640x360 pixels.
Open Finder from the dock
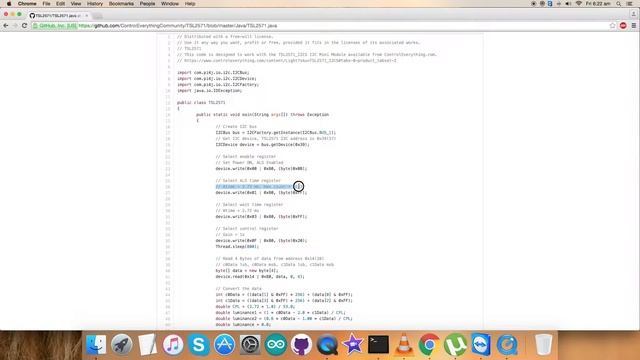click(96, 344)
